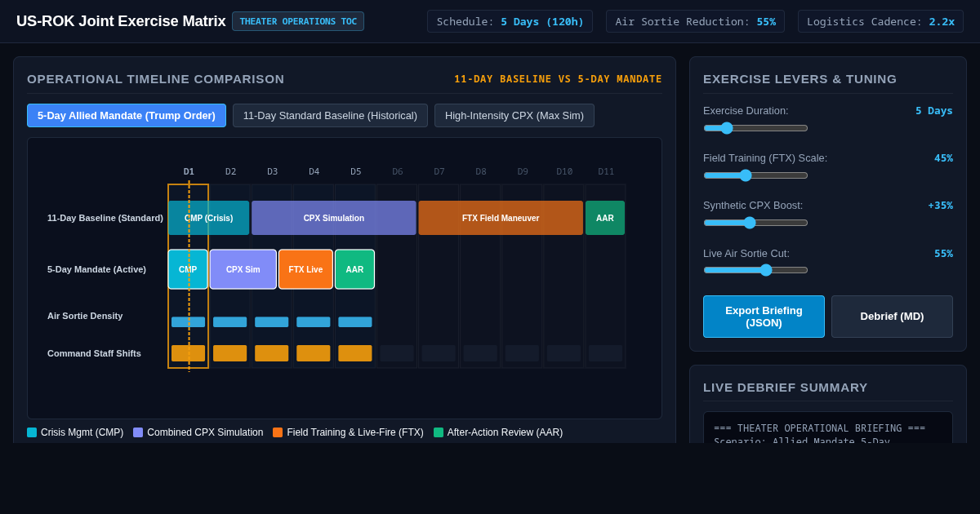The image size is (980, 514).
Task: Click Command Staff Shifts bar on D4
Action: [x=314, y=353]
